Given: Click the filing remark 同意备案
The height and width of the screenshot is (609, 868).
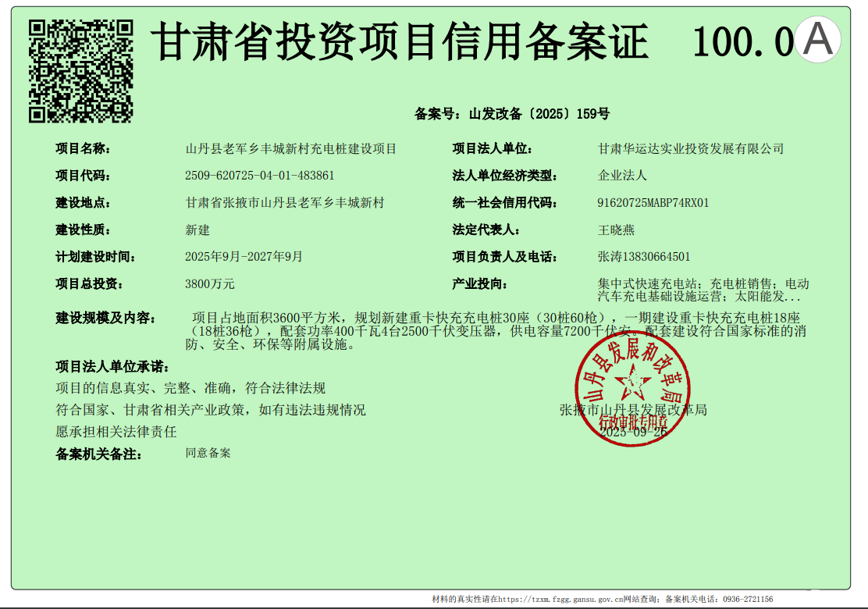Looking at the screenshot, I should (208, 453).
